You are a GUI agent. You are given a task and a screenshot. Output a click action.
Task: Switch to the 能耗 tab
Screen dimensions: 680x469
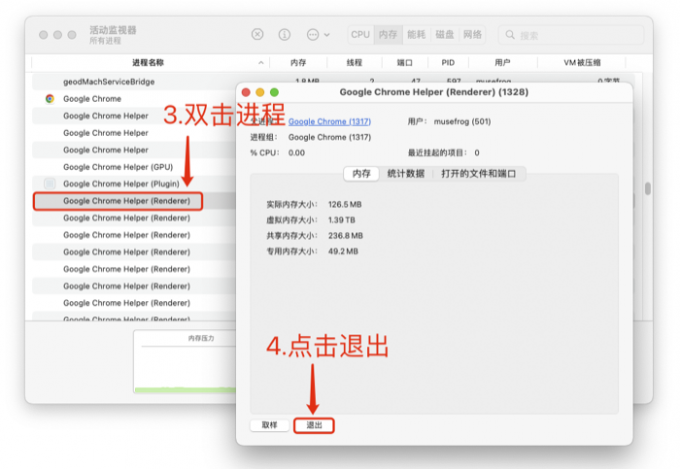[416, 34]
